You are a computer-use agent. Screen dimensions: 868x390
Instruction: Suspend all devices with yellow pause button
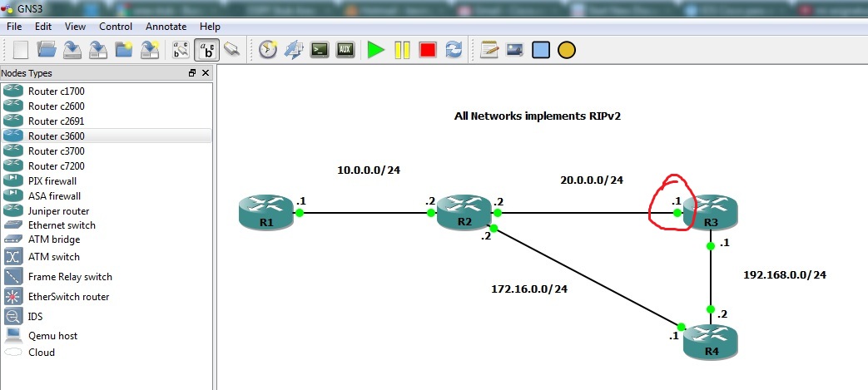point(402,50)
